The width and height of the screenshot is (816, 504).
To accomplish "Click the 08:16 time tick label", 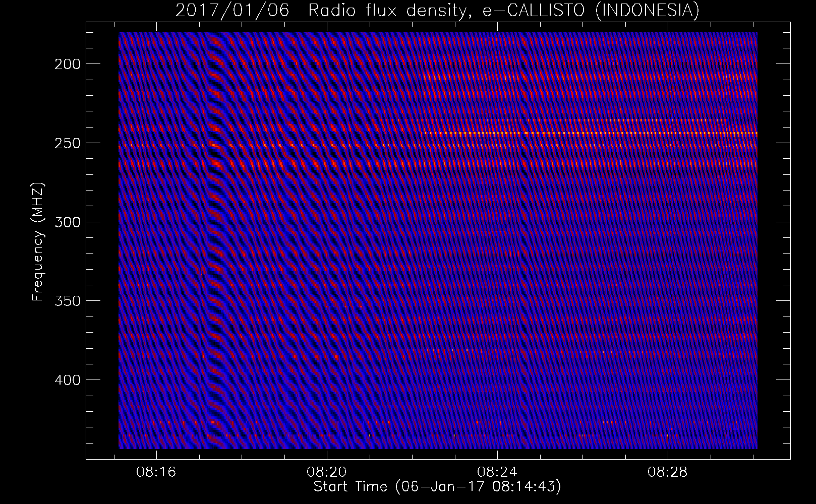I will (x=156, y=472).
